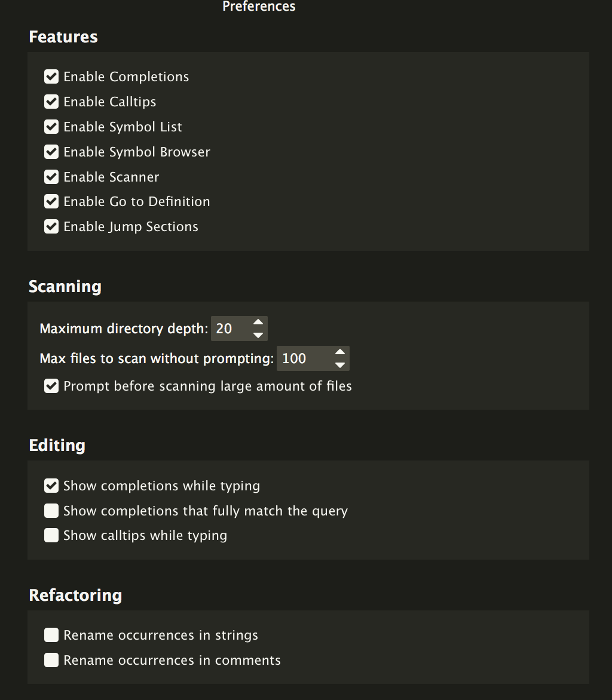
Task: Uncheck the Enable Scanner checkbox
Action: pos(51,177)
